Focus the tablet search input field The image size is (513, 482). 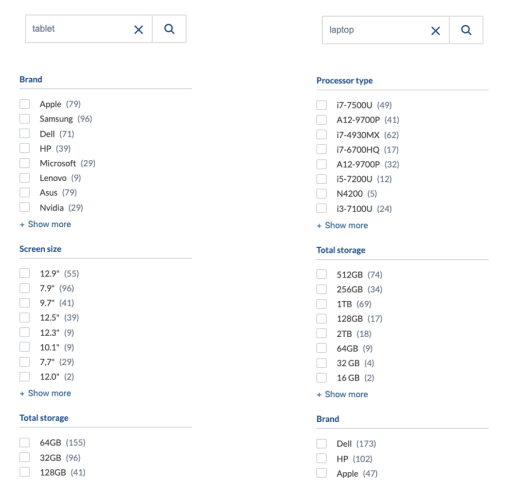80,29
